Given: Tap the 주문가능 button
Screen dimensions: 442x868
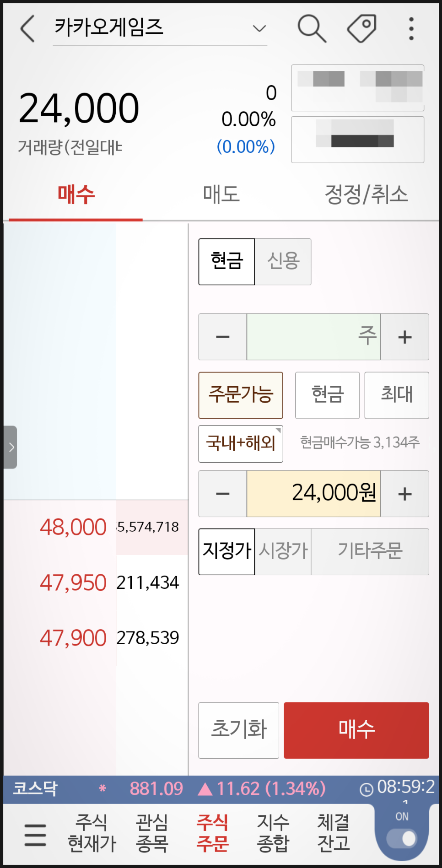Looking at the screenshot, I should click(241, 395).
